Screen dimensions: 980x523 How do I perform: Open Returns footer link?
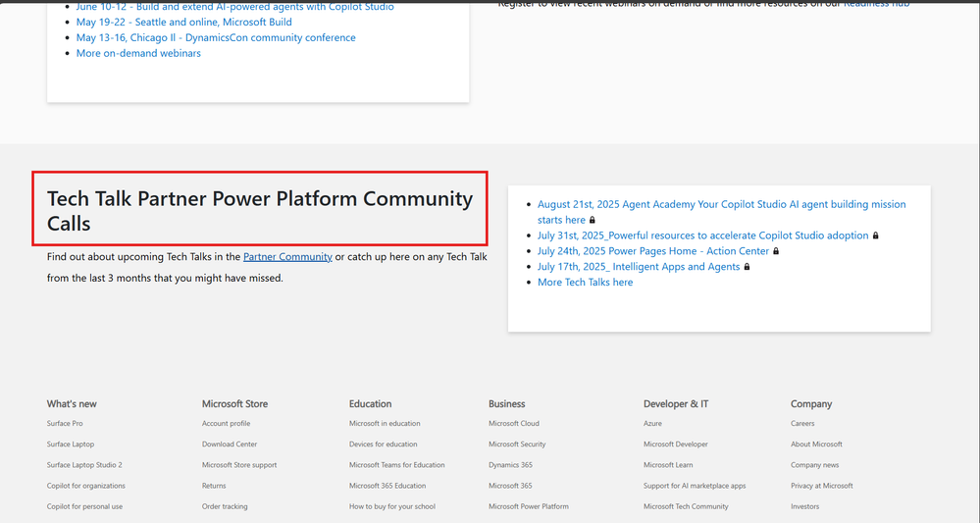[214, 486]
